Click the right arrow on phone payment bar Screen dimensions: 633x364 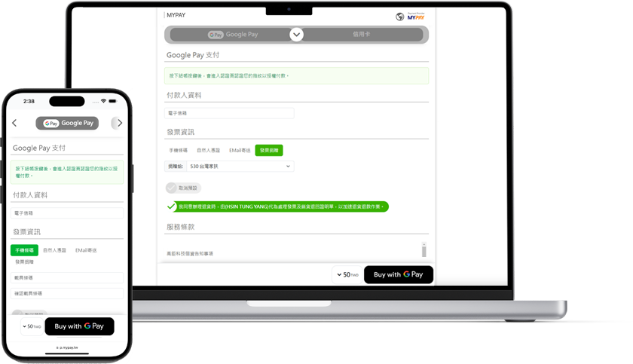pyautogui.click(x=119, y=123)
